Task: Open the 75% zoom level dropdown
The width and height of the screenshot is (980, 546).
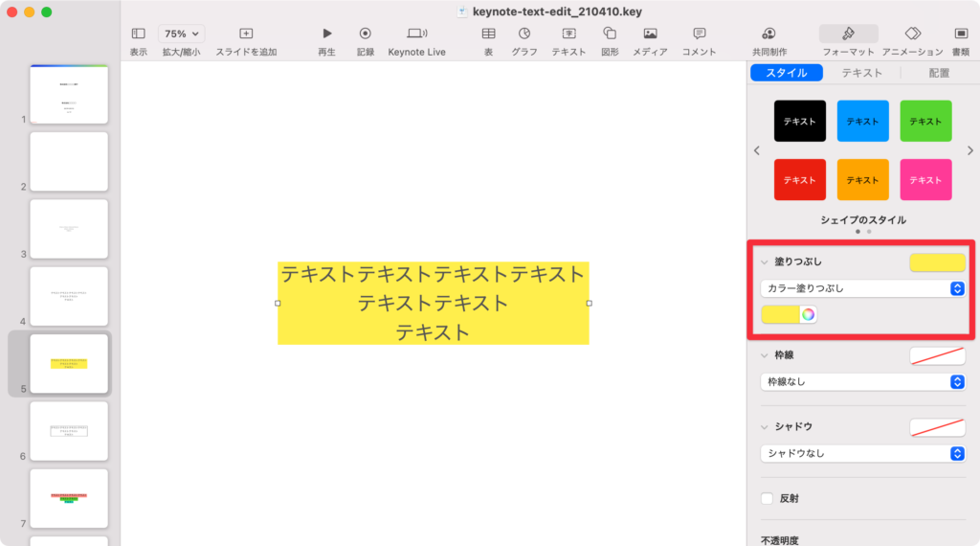Action: [181, 34]
